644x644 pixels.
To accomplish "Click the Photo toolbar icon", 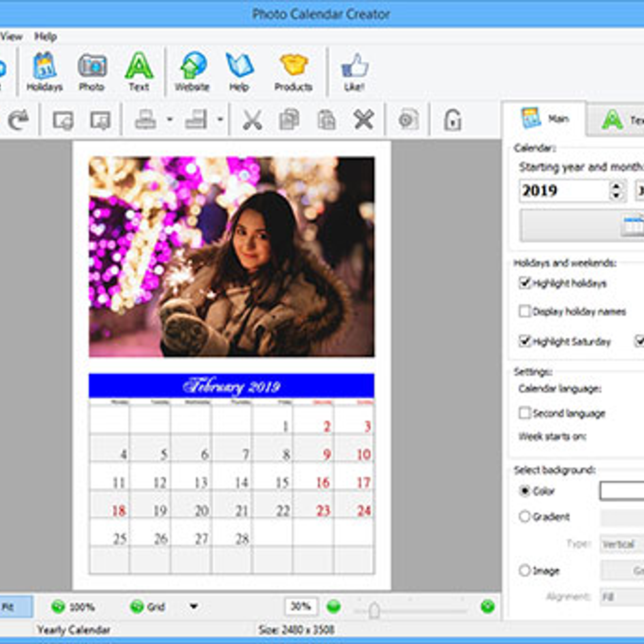I will (92, 71).
